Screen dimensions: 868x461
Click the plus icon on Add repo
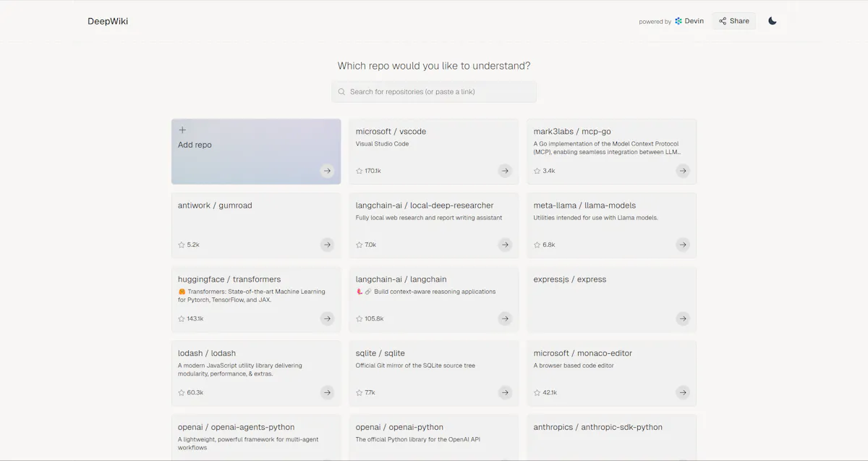(182, 130)
